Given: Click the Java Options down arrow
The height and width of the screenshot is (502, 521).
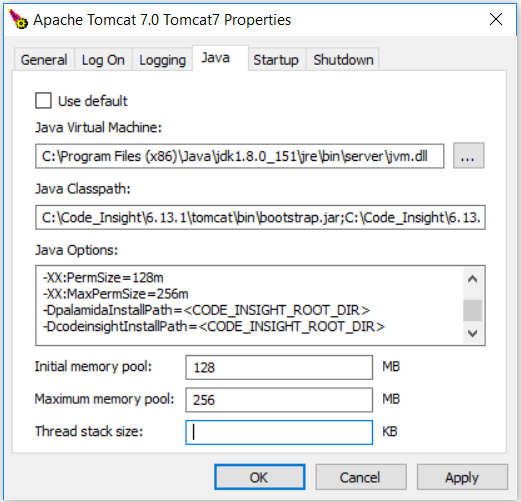Looking at the screenshot, I should [x=473, y=333].
